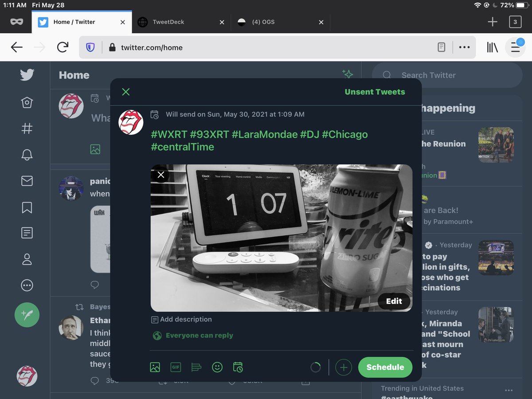532x399 pixels.
Task: Close the tweet composer with green X
Action: click(126, 92)
